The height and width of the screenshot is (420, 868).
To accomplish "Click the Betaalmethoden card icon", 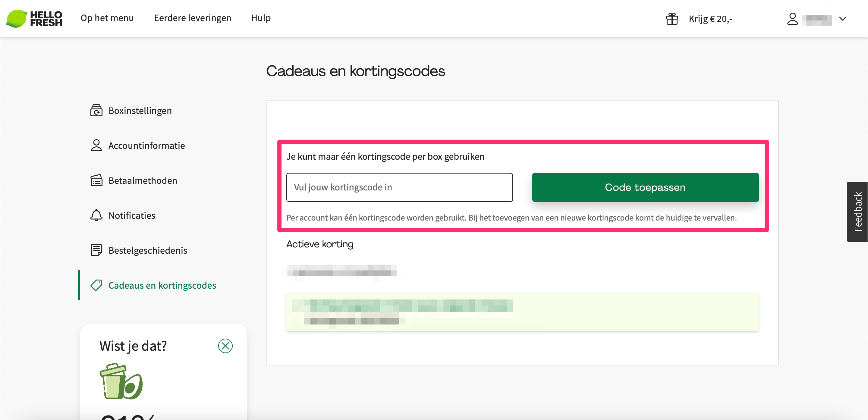I will 96,180.
